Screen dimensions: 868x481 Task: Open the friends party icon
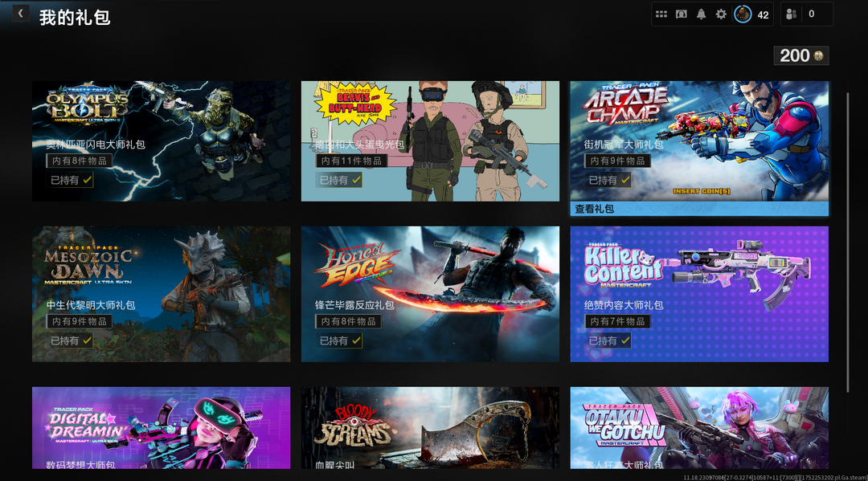791,14
